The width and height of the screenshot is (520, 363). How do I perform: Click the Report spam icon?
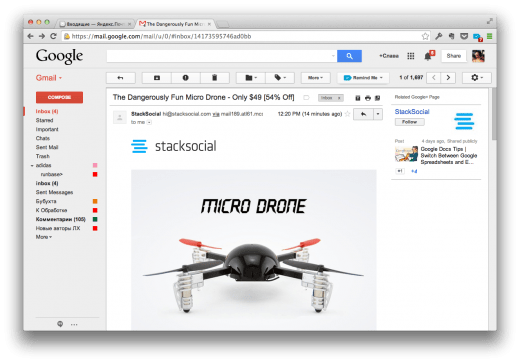point(186,78)
